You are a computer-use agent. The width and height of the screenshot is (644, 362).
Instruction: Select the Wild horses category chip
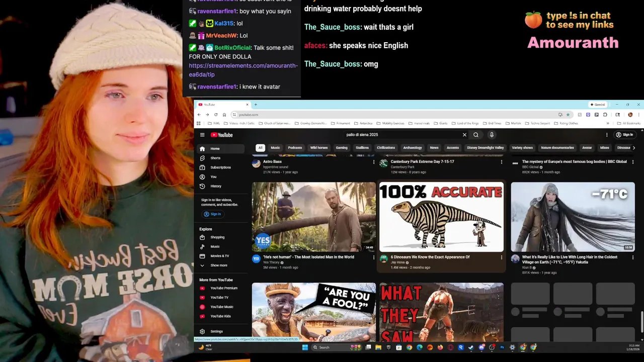point(319,148)
